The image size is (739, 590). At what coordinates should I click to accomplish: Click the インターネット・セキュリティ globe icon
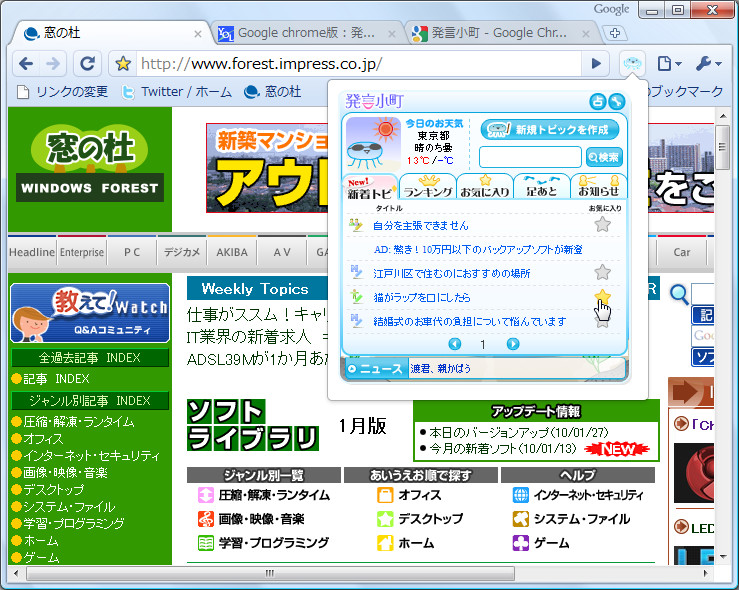520,495
